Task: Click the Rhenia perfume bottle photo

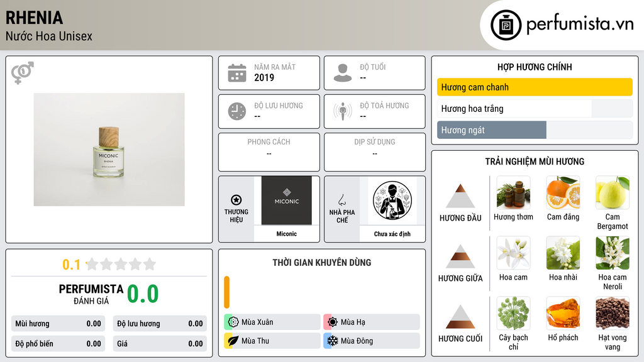Action: 109,150
